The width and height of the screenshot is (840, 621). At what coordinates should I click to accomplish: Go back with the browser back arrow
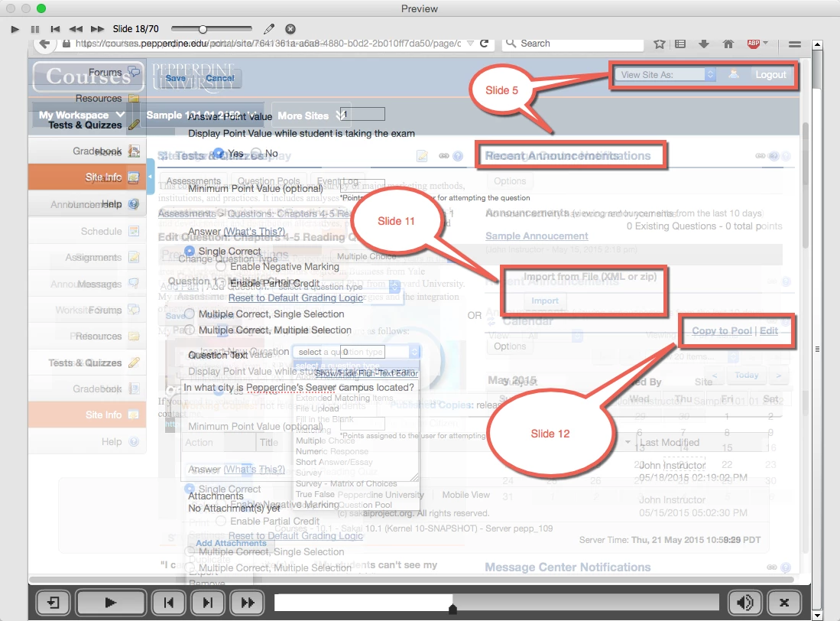(45, 44)
